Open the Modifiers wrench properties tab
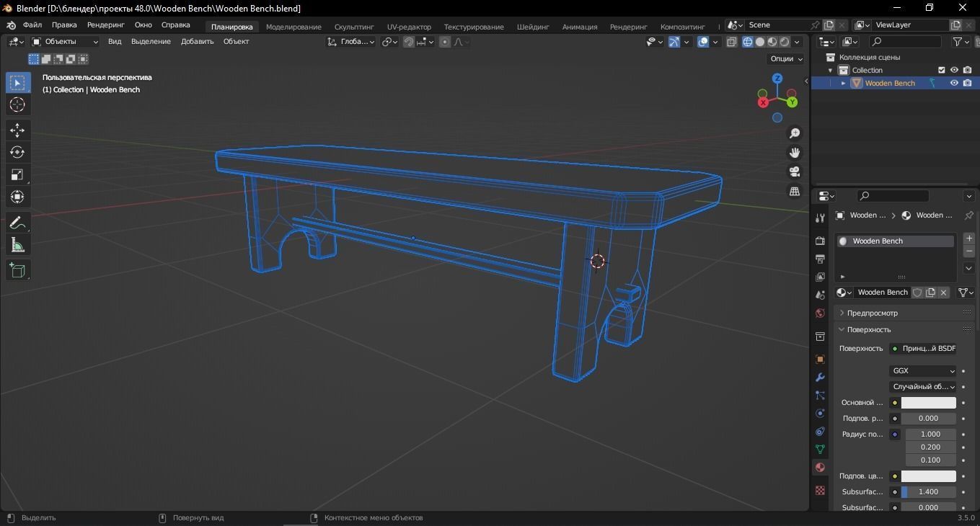 [x=820, y=378]
